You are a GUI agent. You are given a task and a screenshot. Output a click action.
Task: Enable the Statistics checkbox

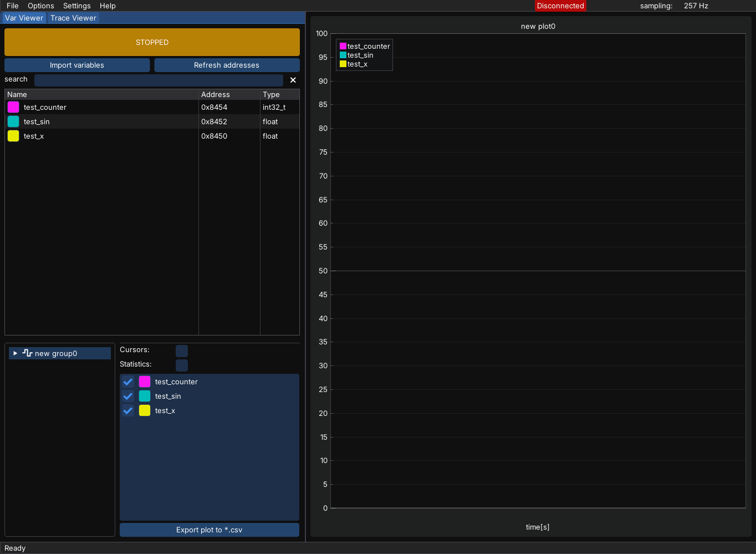[x=182, y=365]
